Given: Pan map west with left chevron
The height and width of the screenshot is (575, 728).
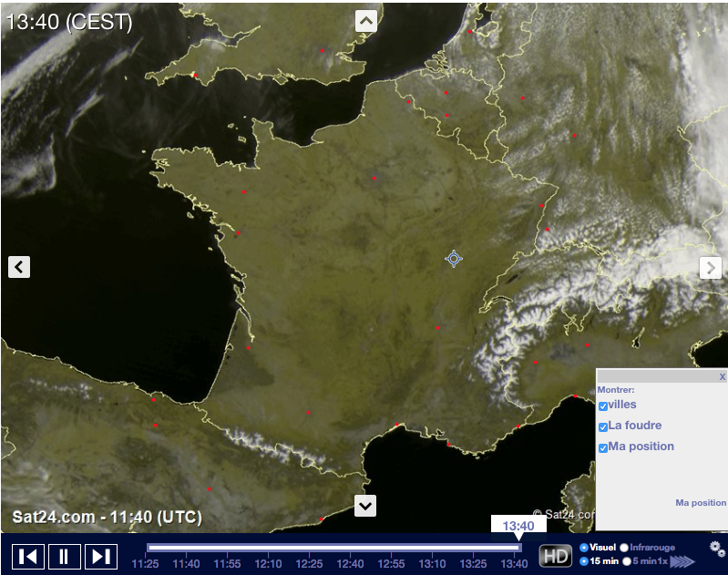Looking at the screenshot, I should pyautogui.click(x=19, y=267).
